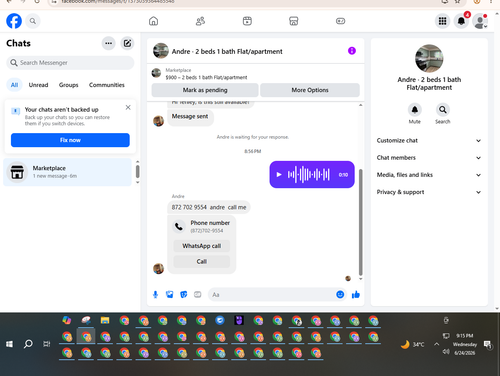The image size is (500, 376).
Task: Expand Privacy & support section
Action: [429, 192]
